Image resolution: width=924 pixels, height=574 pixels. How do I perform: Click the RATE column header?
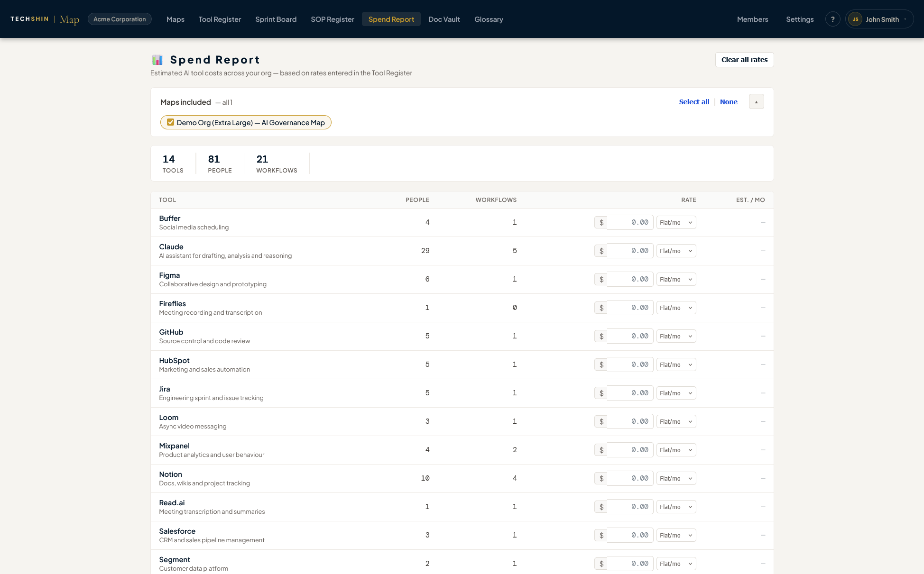689,200
